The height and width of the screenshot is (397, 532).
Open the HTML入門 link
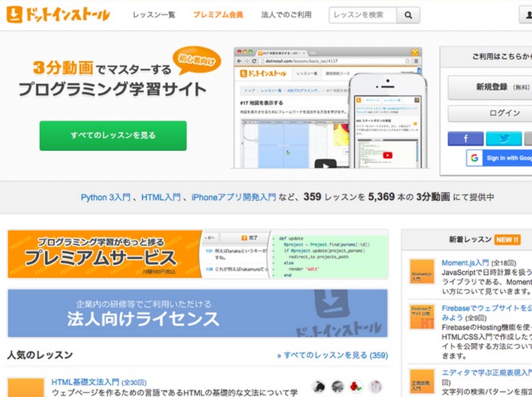coord(160,197)
